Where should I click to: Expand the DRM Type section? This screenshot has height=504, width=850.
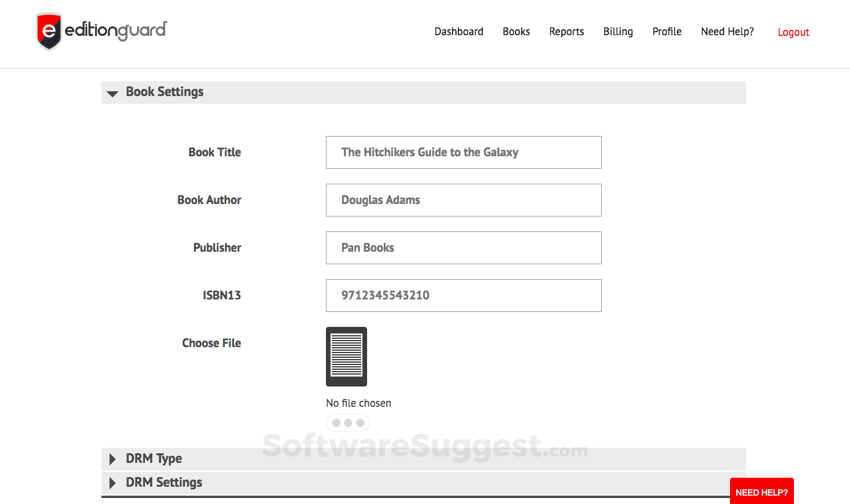tap(113, 459)
